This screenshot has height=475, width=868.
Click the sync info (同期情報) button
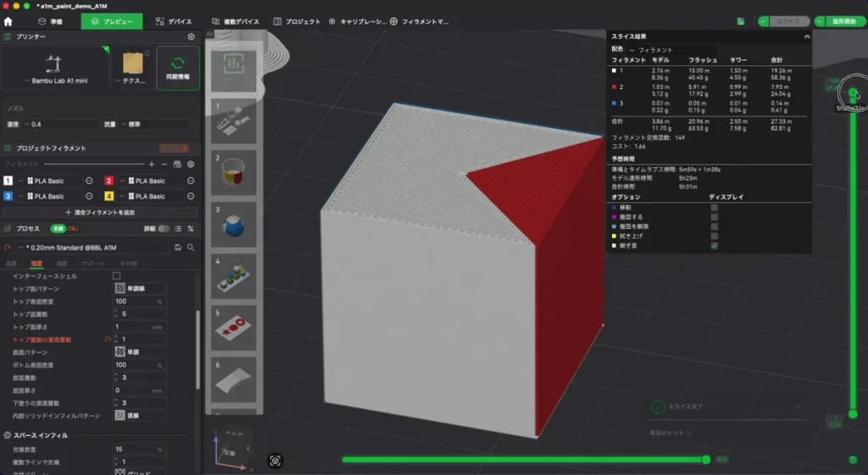(x=178, y=68)
